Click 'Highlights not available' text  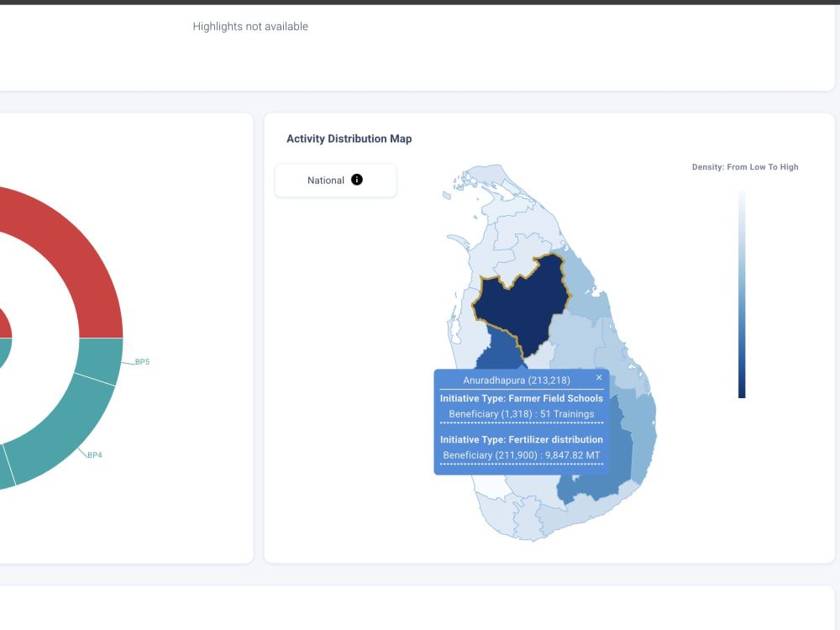[x=250, y=26]
